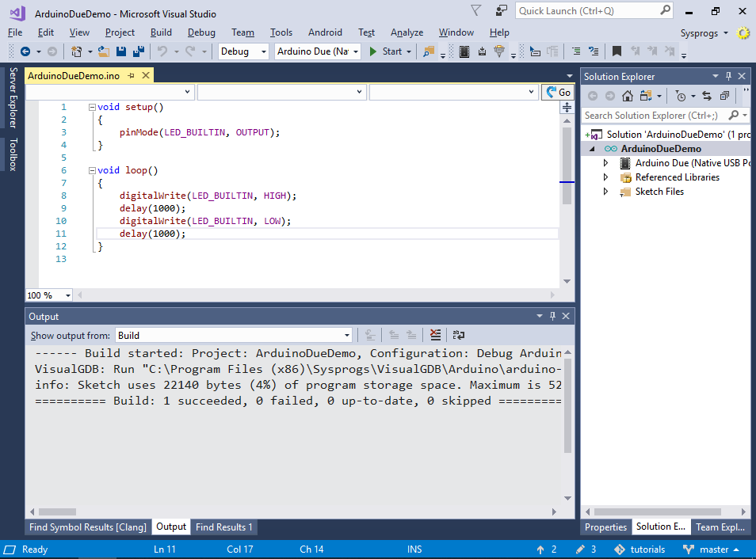
Task: Open the Sysprogs account dropdown
Action: click(x=704, y=33)
